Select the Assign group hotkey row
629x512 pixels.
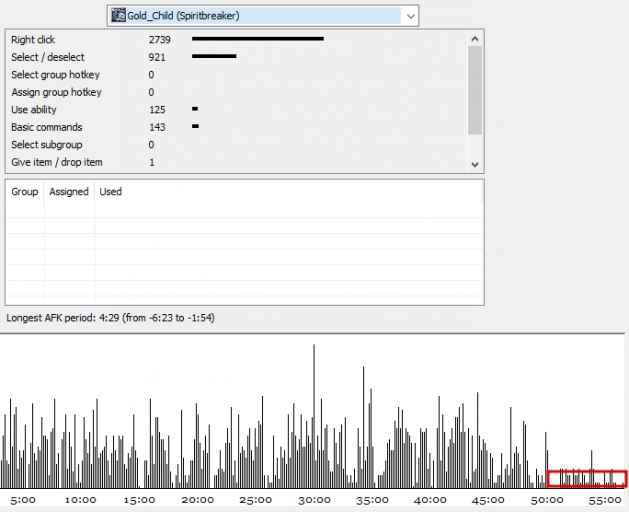236,92
